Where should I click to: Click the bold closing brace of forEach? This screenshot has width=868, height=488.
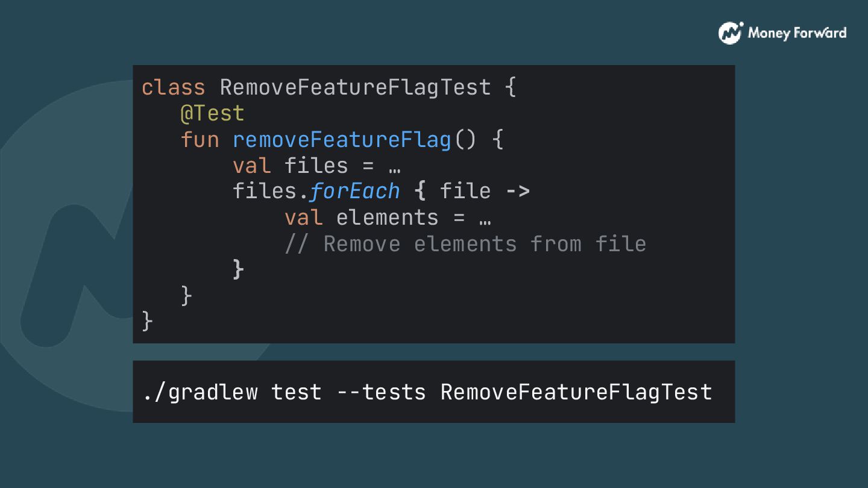[x=238, y=269]
